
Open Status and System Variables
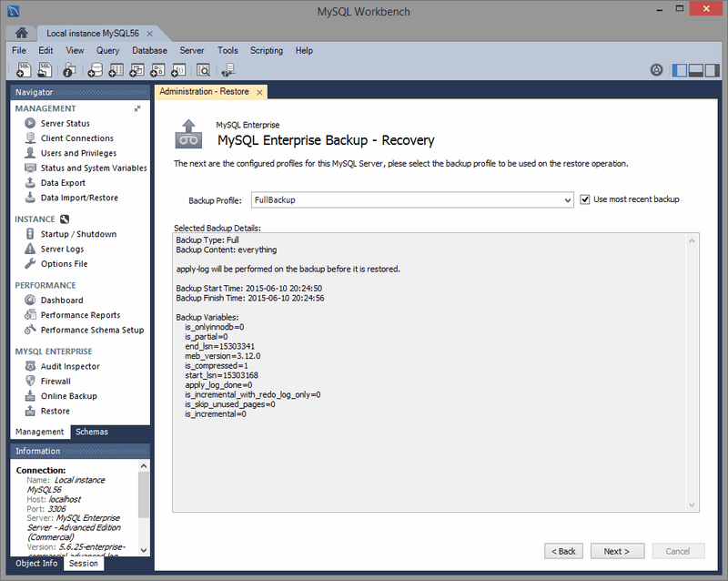click(x=94, y=168)
